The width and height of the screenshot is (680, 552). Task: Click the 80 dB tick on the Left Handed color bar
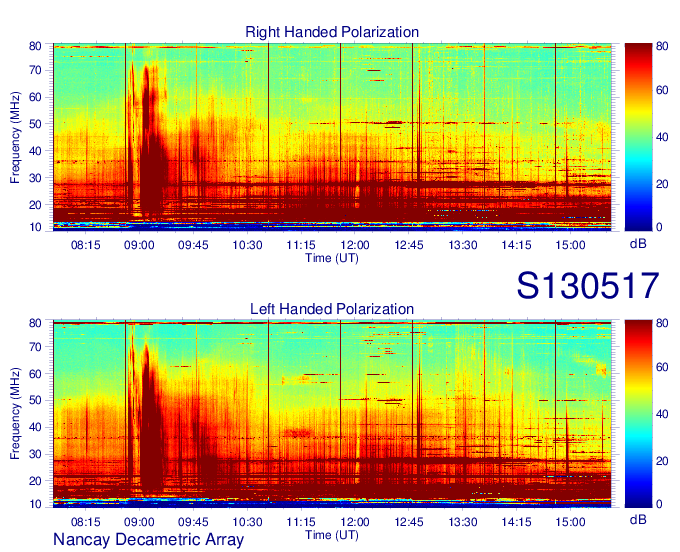(662, 323)
